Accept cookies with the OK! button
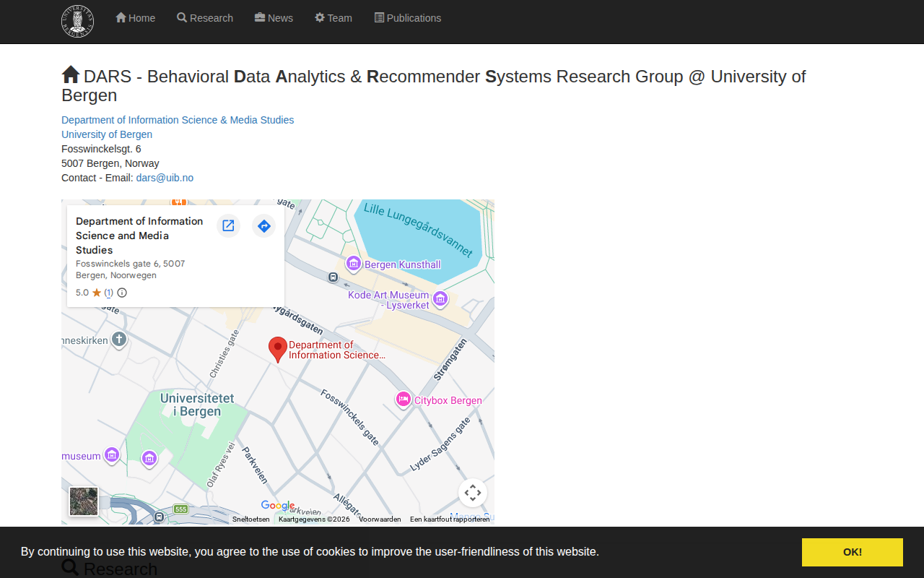Screen dimensions: 924x578 click(852, 552)
